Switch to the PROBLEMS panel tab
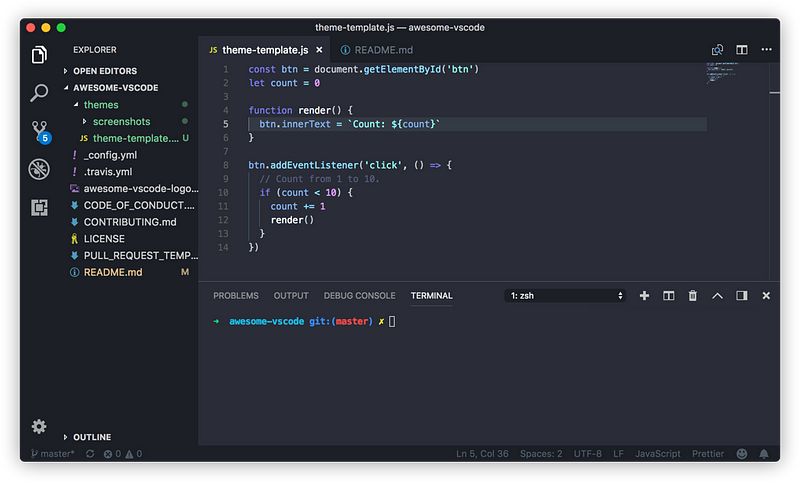800x483 pixels. click(236, 296)
